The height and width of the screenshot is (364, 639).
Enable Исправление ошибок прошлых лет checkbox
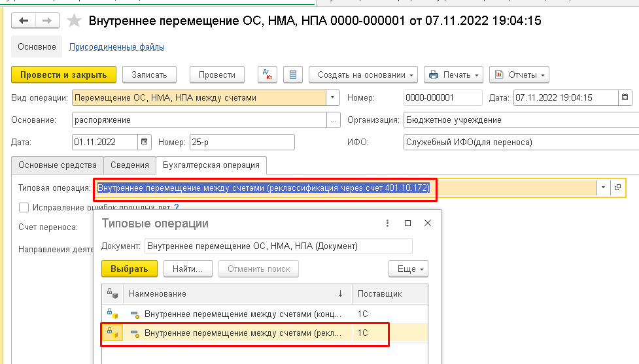[x=24, y=207]
